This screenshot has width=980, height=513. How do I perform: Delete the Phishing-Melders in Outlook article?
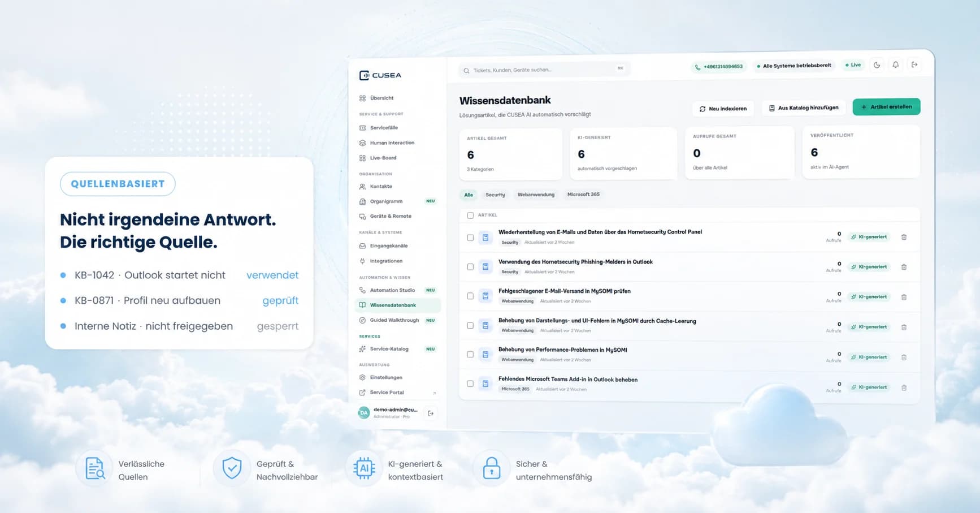coord(904,267)
